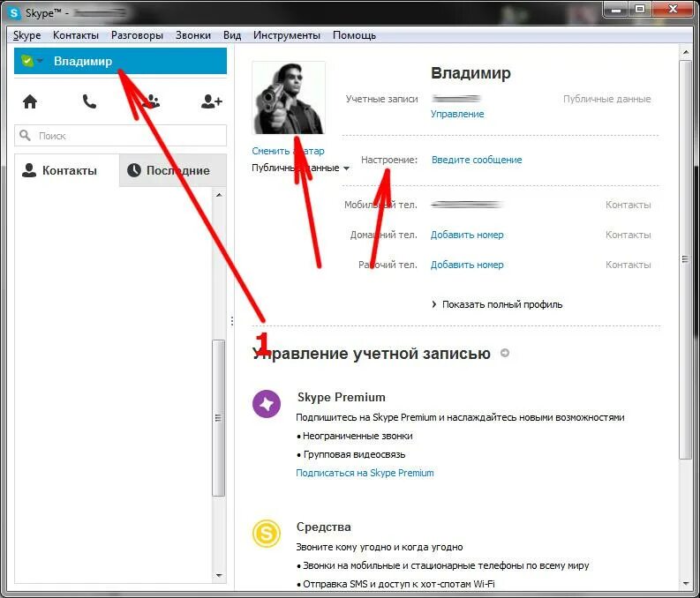The height and width of the screenshot is (598, 700).
Task: Open the Skype menu
Action: pos(26,35)
